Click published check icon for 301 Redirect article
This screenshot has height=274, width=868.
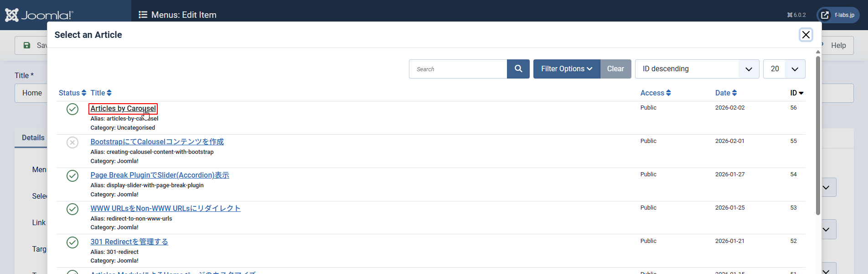pyautogui.click(x=72, y=242)
